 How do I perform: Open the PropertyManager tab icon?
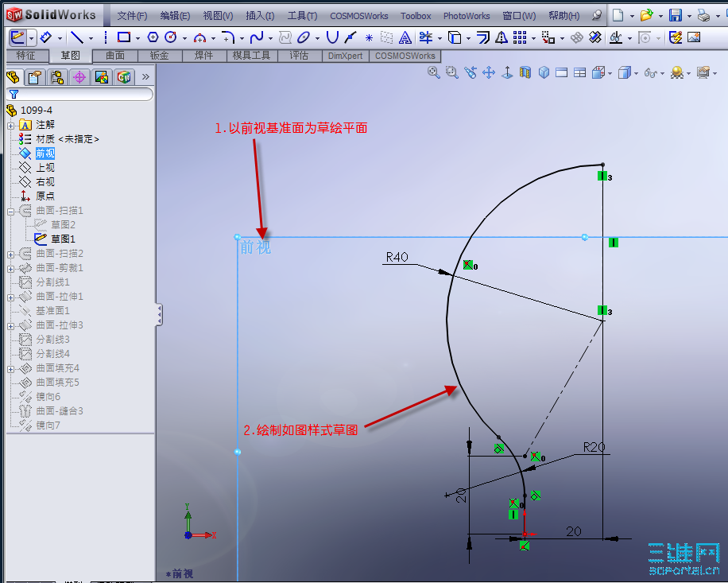35,76
